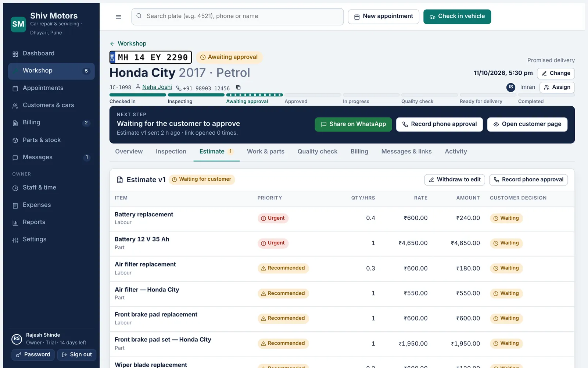Click Battery 12 V 35 Ah item

(142, 239)
